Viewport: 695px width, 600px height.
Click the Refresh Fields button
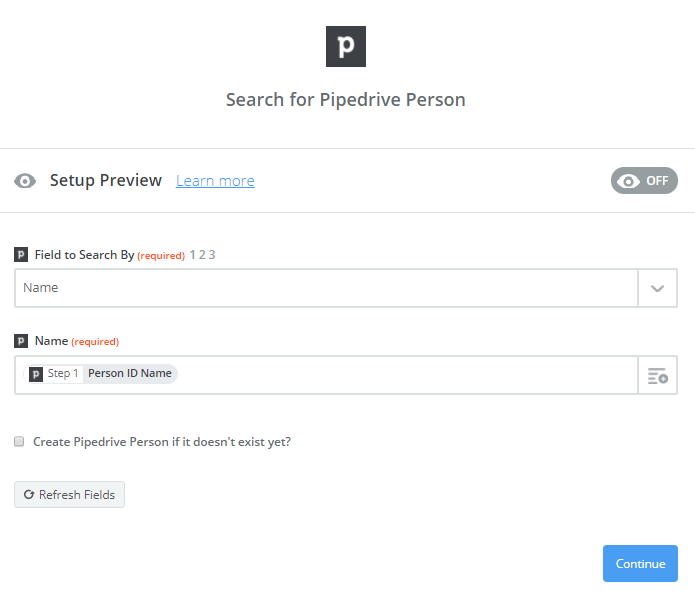(x=70, y=495)
